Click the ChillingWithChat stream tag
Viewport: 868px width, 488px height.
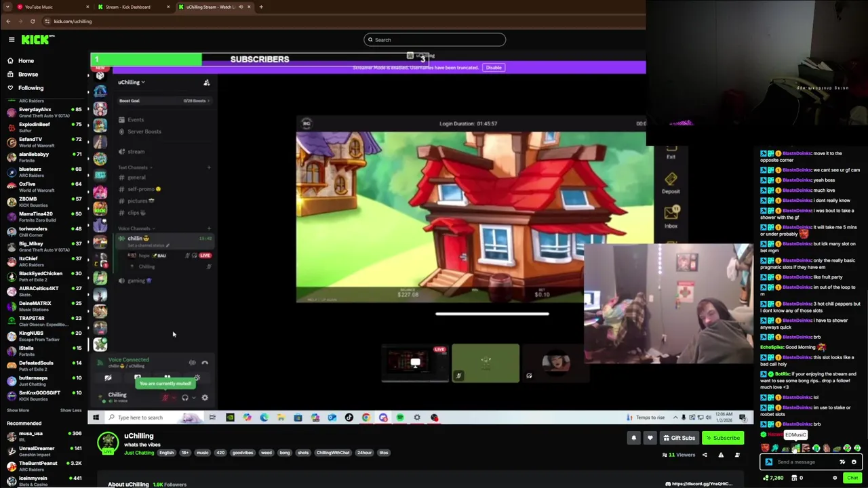click(x=333, y=453)
